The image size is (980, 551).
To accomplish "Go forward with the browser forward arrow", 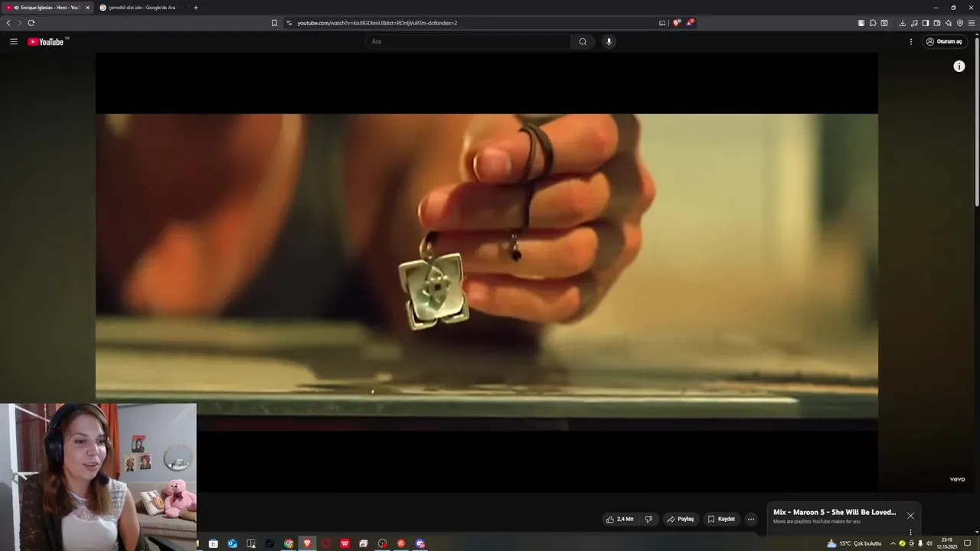I will [x=20, y=23].
